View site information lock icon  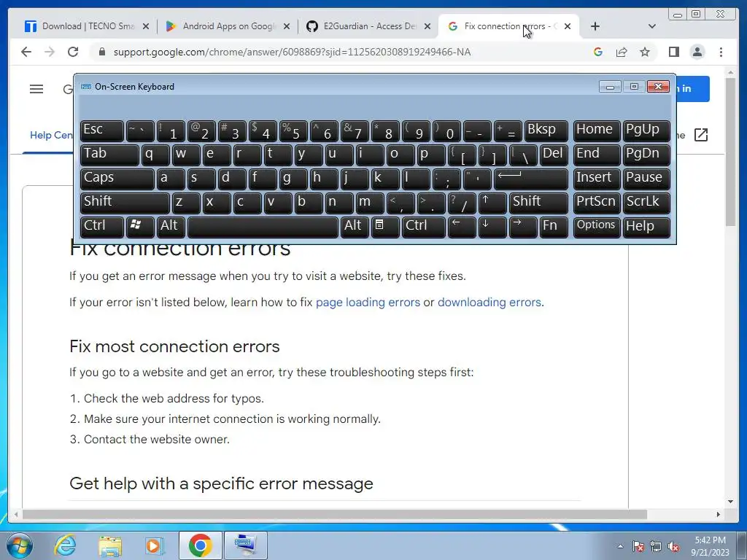pos(101,52)
